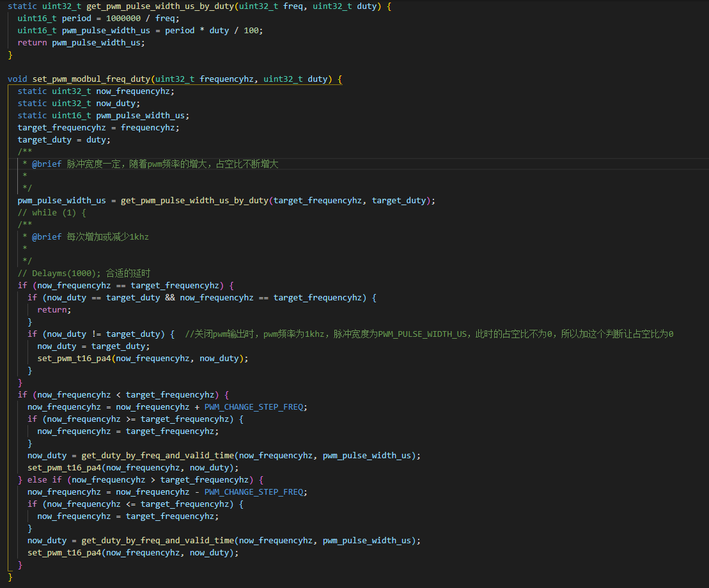Click the 'if (now_frequencyhz >= target_frequencyhz)' line

coord(135,419)
